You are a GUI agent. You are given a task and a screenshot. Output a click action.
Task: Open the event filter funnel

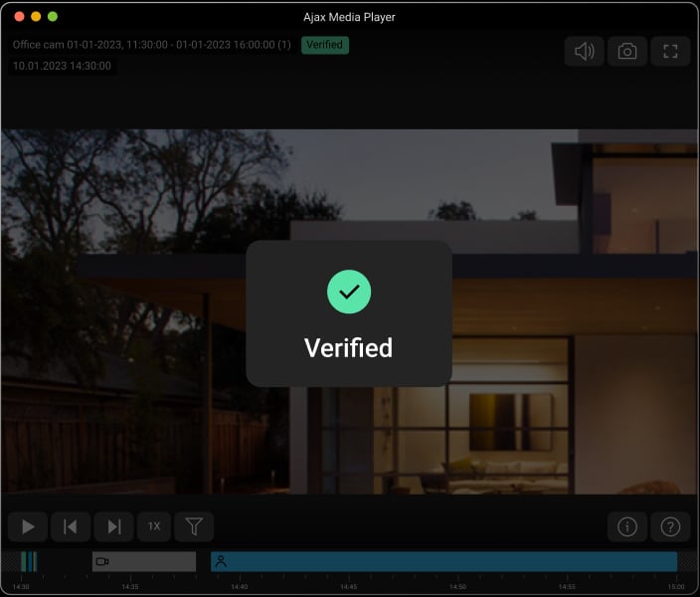194,526
